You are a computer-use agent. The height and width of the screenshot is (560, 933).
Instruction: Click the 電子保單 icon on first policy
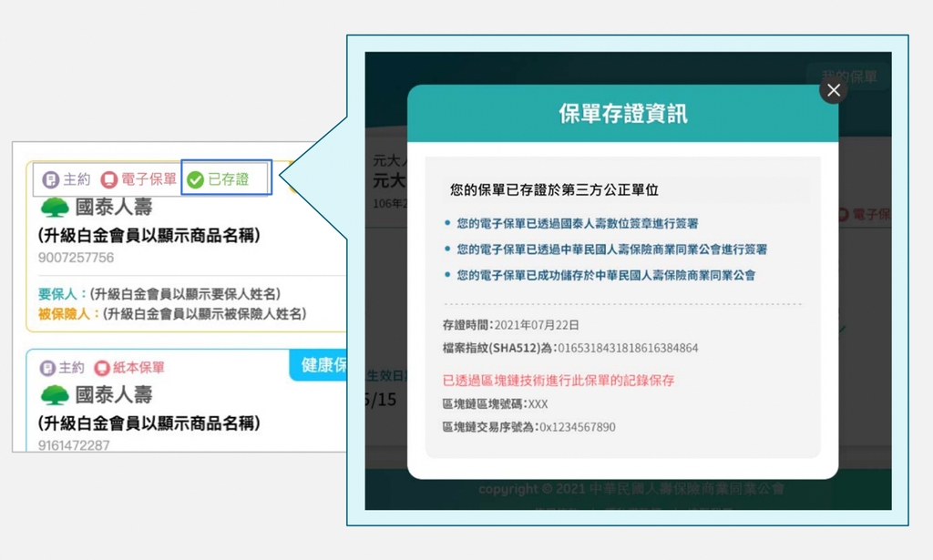tap(109, 179)
